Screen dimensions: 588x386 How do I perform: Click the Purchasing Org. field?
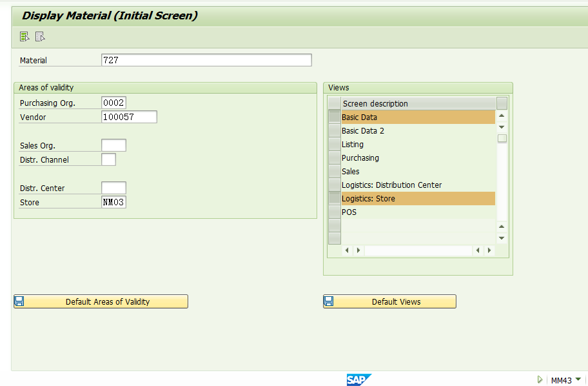pyautogui.click(x=113, y=103)
